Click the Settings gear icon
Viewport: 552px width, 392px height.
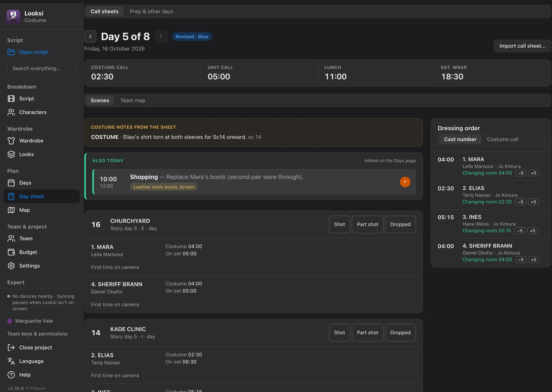pos(11,265)
